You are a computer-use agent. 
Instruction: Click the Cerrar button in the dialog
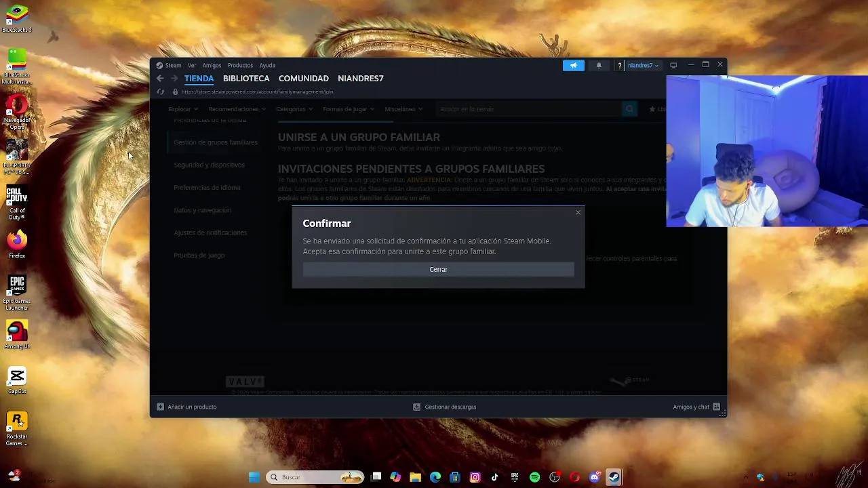coord(438,269)
